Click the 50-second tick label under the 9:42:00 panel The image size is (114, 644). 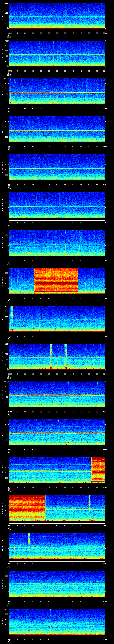coord(89,525)
